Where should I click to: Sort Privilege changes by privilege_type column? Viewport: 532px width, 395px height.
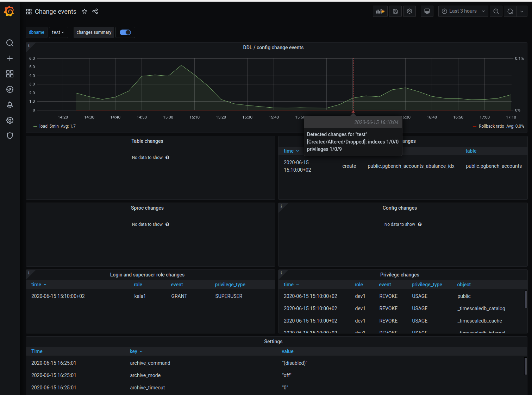click(427, 285)
